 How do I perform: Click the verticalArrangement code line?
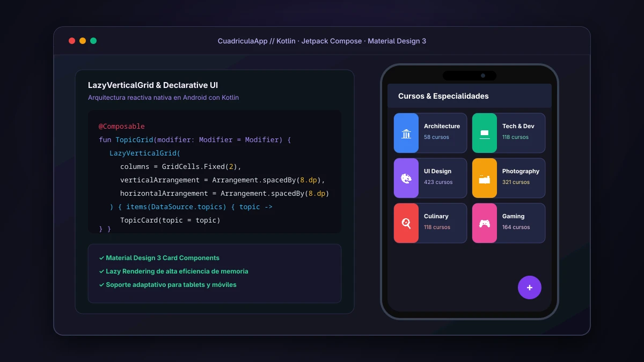pyautogui.click(x=223, y=180)
